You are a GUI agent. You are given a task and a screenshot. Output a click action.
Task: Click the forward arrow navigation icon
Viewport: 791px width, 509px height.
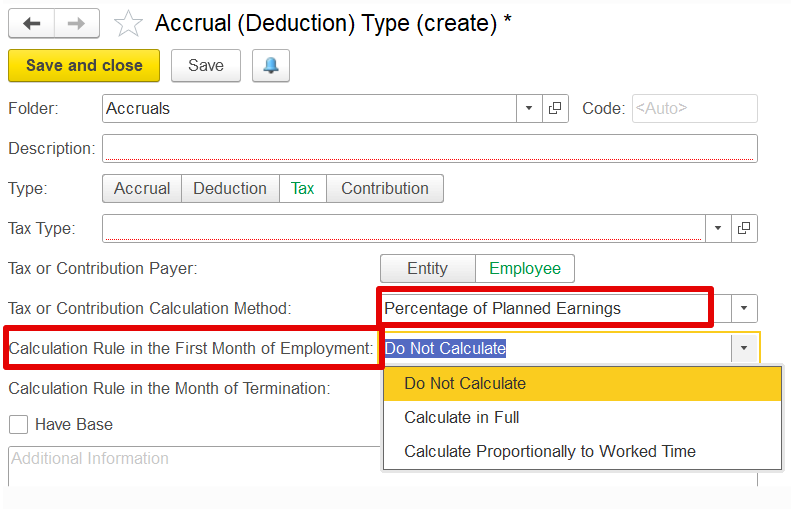tap(77, 23)
